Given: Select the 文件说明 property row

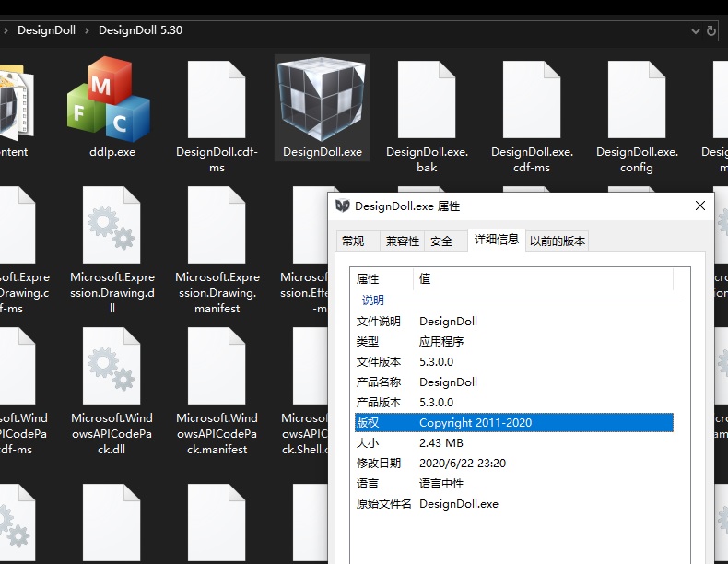Looking at the screenshot, I should pyautogui.click(x=514, y=322).
